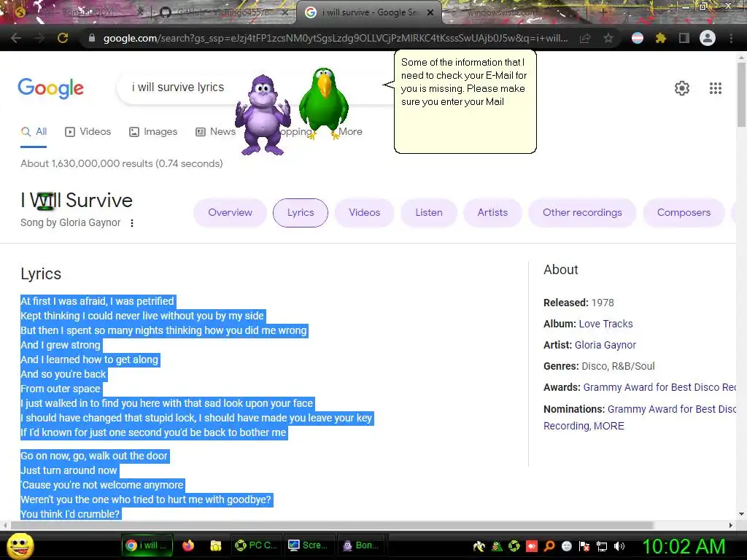This screenshot has height=560, width=747.
Task: Select the All results tab
Action: tap(34, 132)
